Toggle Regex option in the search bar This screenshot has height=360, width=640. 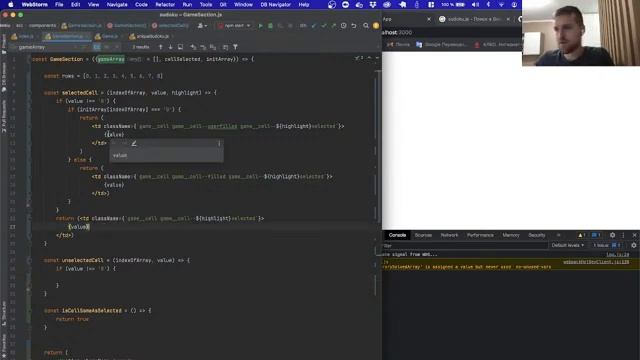pyautogui.click(x=116, y=47)
